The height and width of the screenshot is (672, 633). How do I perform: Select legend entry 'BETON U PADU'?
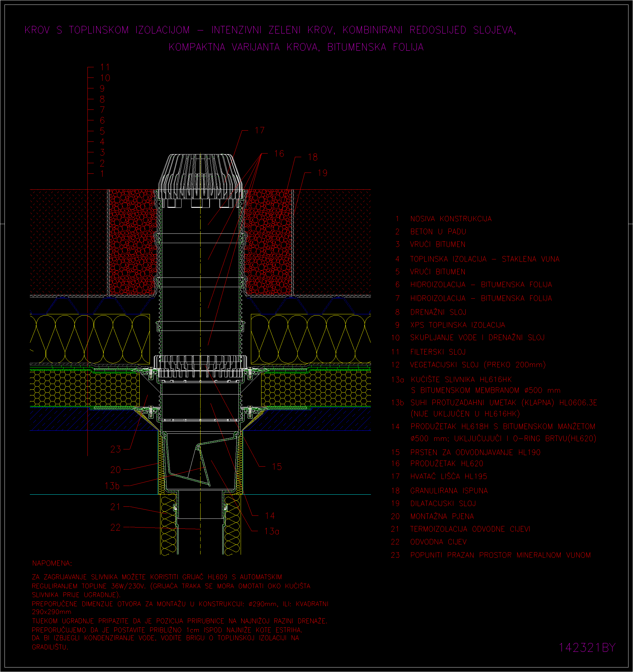click(x=438, y=232)
